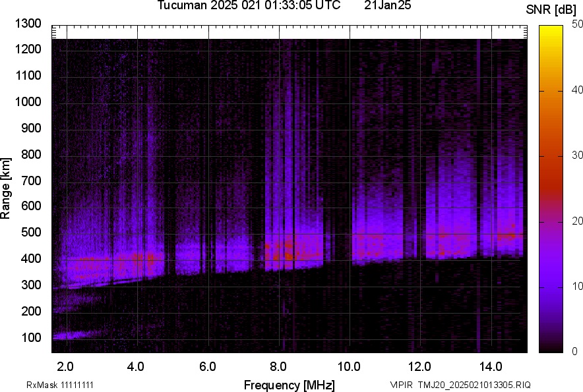
Task: Click frequency tick label '6.0'
Action: point(208,367)
